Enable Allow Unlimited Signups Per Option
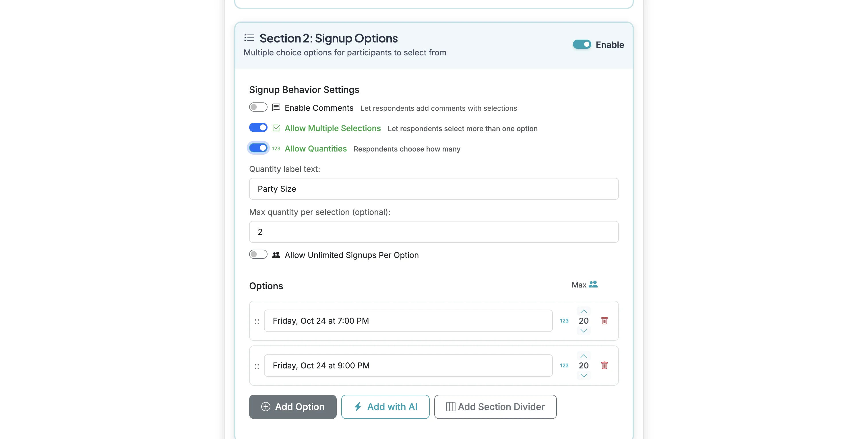 click(x=258, y=255)
